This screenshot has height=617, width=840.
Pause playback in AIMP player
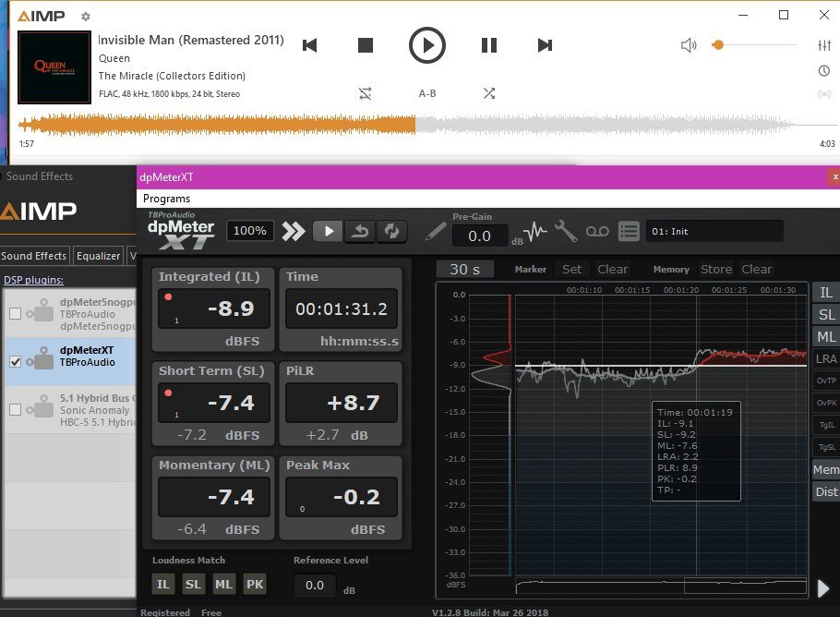tap(489, 45)
